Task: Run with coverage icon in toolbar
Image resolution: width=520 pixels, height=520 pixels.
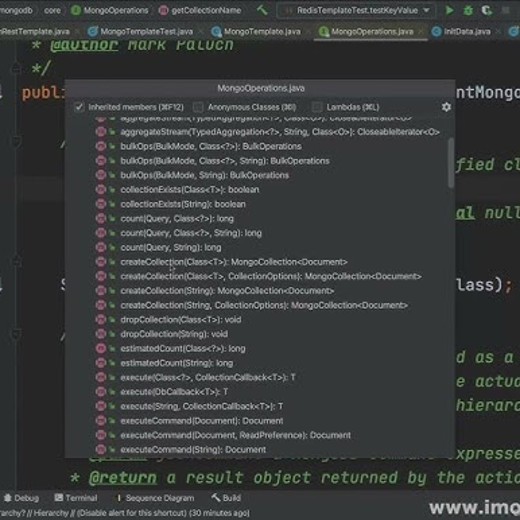Action: click(486, 10)
